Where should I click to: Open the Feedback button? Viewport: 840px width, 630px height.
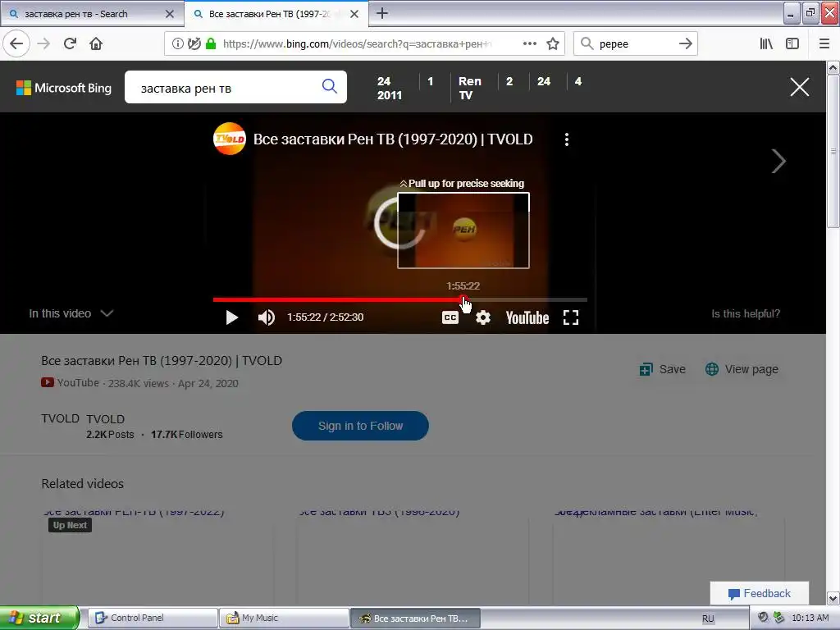(x=759, y=593)
